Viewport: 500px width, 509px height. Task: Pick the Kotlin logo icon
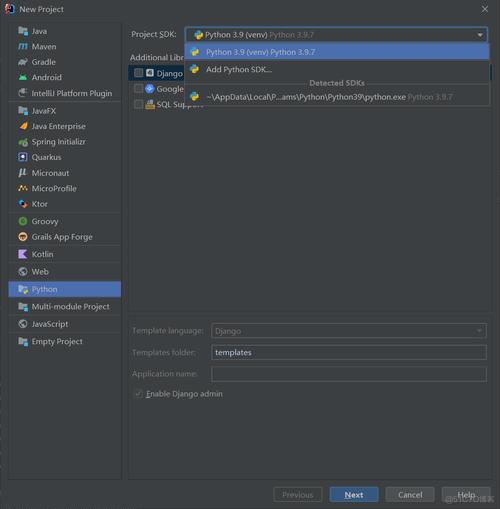pyautogui.click(x=23, y=254)
